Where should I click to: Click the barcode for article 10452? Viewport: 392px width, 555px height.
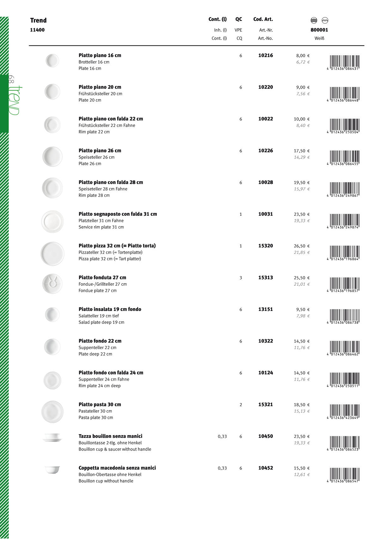(x=344, y=475)
